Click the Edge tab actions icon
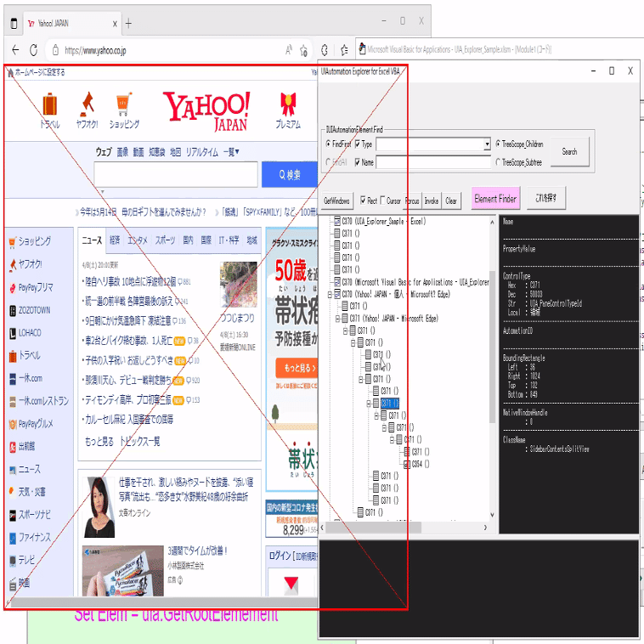The width and height of the screenshot is (644, 644). (14, 24)
